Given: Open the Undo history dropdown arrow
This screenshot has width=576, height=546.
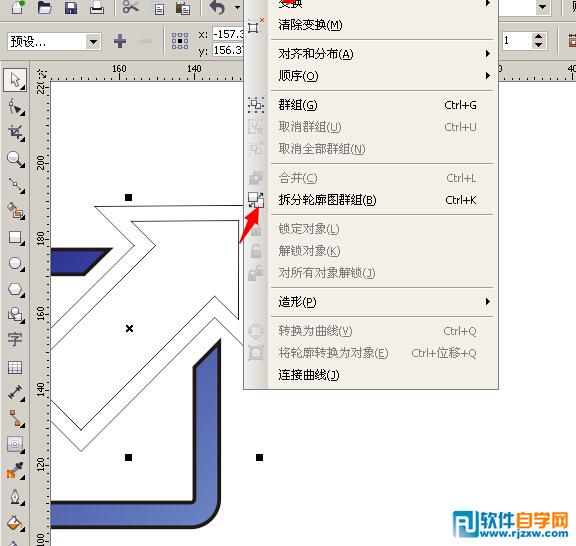Looking at the screenshot, I should 237,7.
